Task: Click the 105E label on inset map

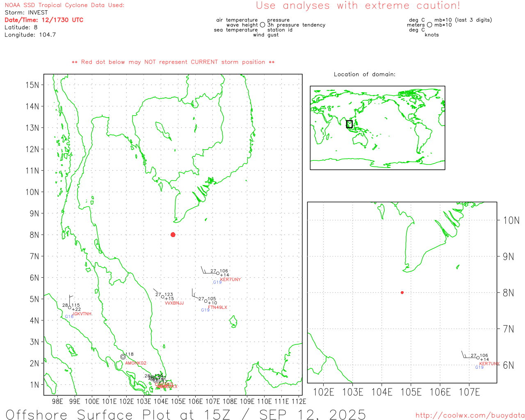Action: point(411,393)
